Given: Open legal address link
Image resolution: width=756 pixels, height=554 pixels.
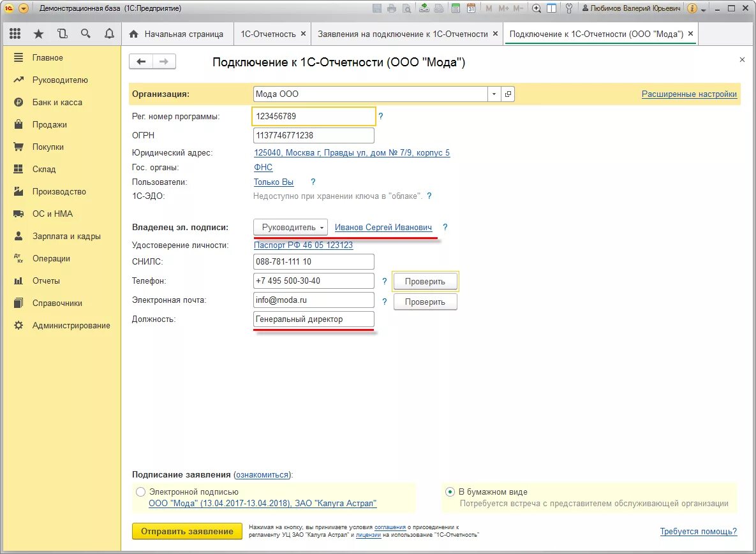Looking at the screenshot, I should [x=352, y=153].
